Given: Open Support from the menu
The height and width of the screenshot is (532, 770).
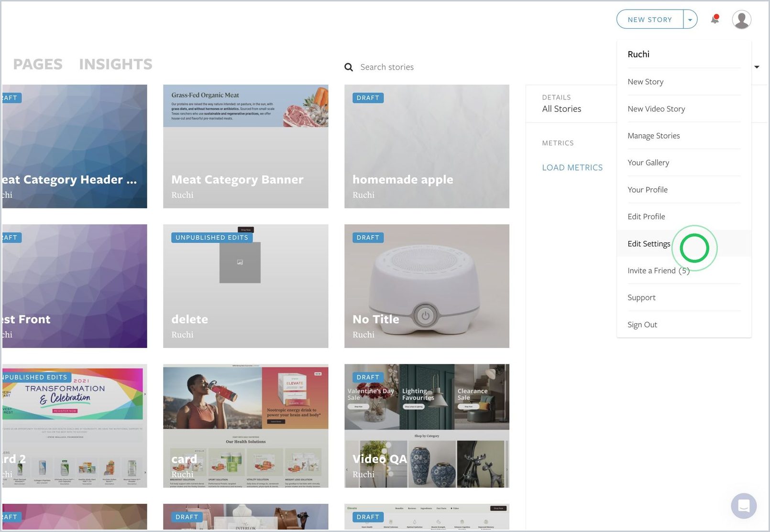Looking at the screenshot, I should click(684, 297).
